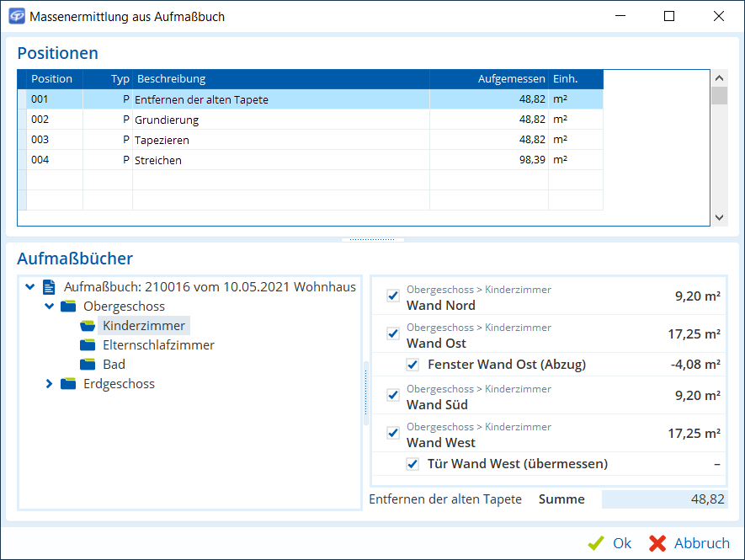745x560 pixels.
Task: Click the Elternschlafzimmer folder icon
Action: coord(88,345)
